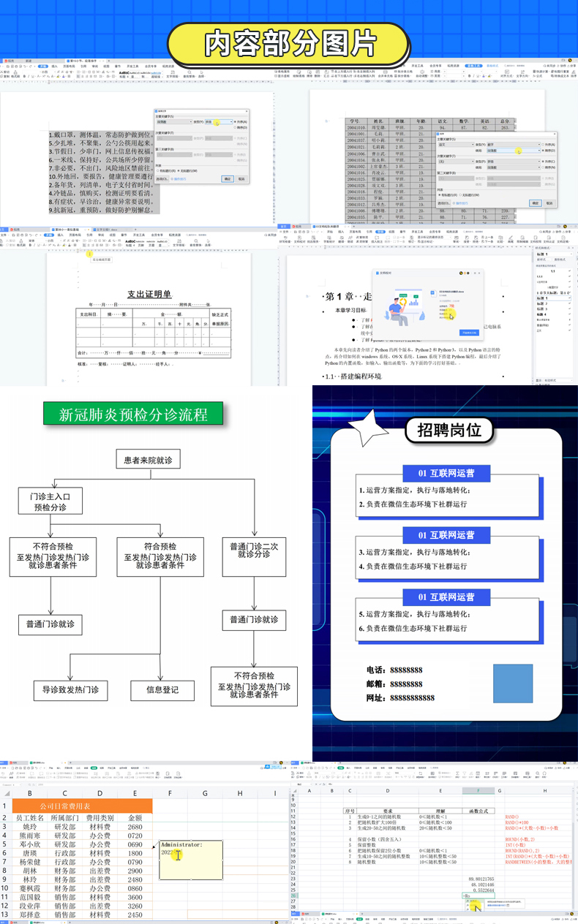
Task: Toggle checkbox beside 标题 1 style
Action: click(x=569, y=298)
